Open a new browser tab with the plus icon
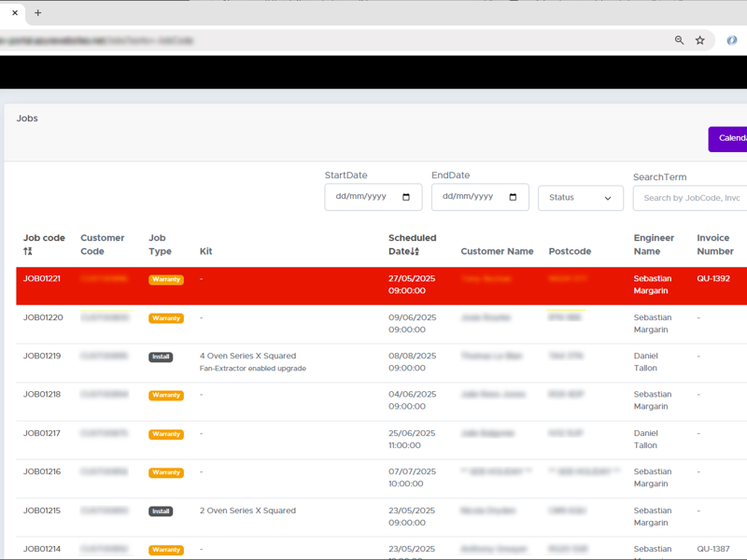This screenshot has height=560, width=747. coord(35,13)
